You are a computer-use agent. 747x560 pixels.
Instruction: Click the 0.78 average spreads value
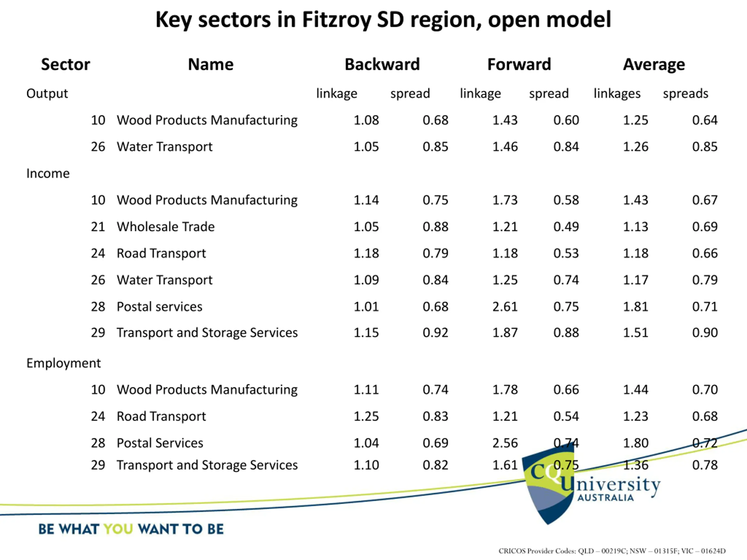coord(705,465)
